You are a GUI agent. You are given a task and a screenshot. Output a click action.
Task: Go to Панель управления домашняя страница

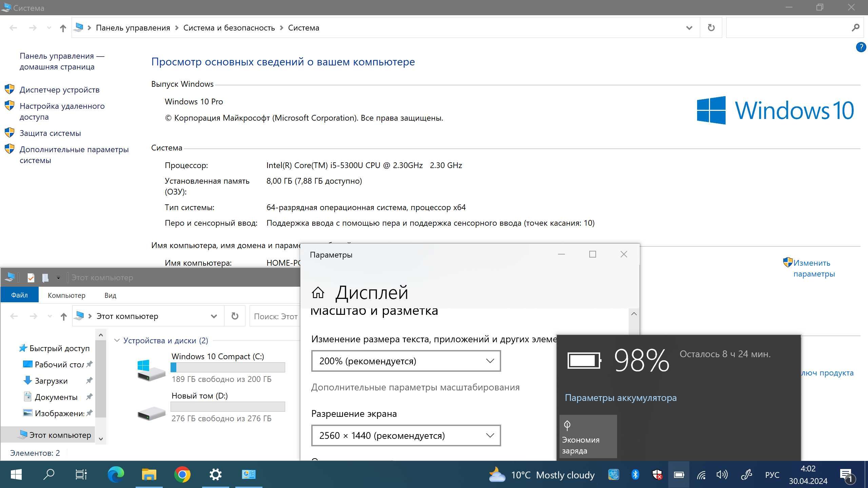tap(62, 61)
